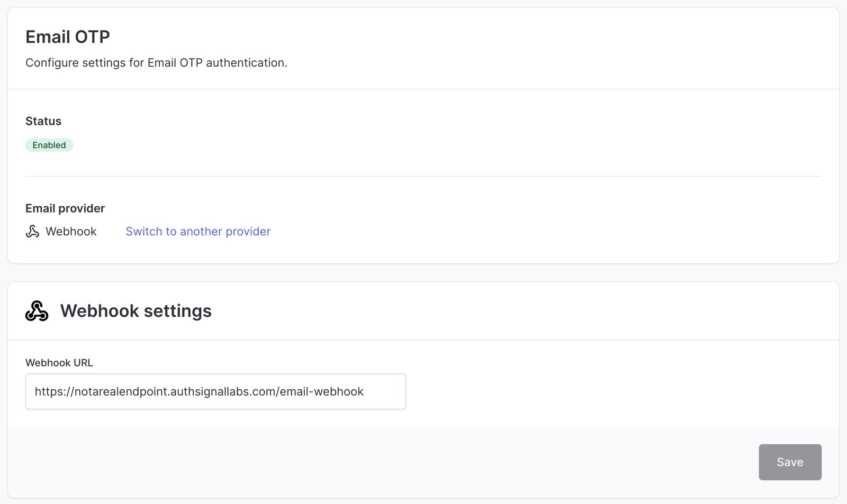
Task: Click the Save button
Action: (x=790, y=462)
